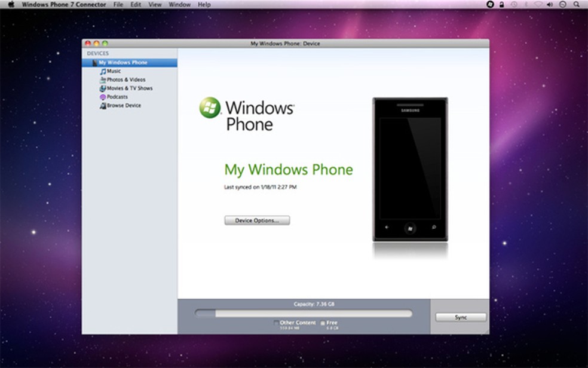Click the Browse Device icon

coord(103,105)
